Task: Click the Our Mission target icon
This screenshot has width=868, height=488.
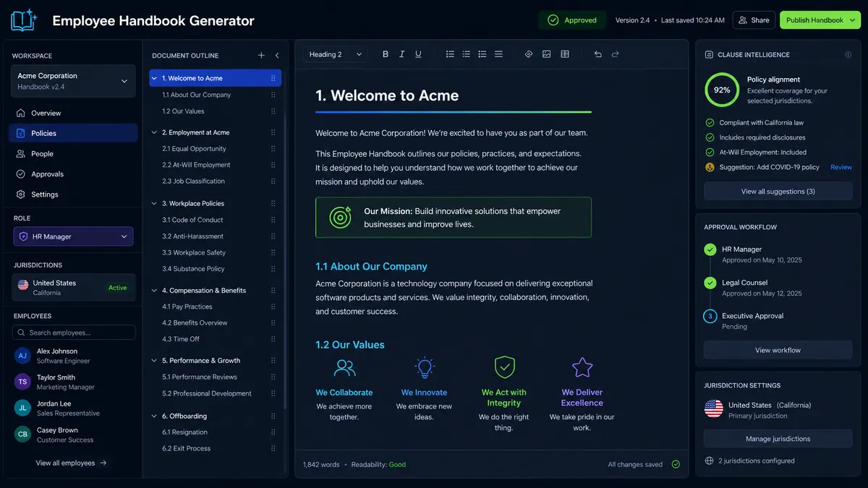Action: pos(340,217)
